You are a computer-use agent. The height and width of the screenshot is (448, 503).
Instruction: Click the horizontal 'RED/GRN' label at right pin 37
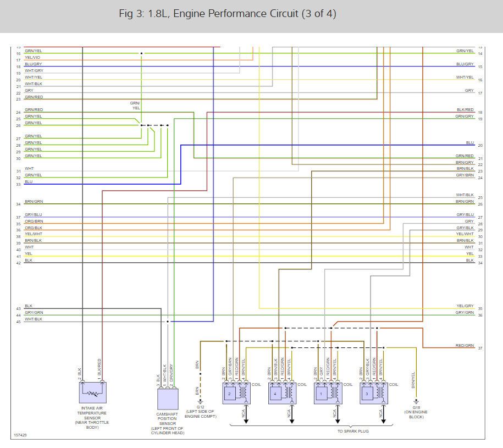click(x=465, y=345)
